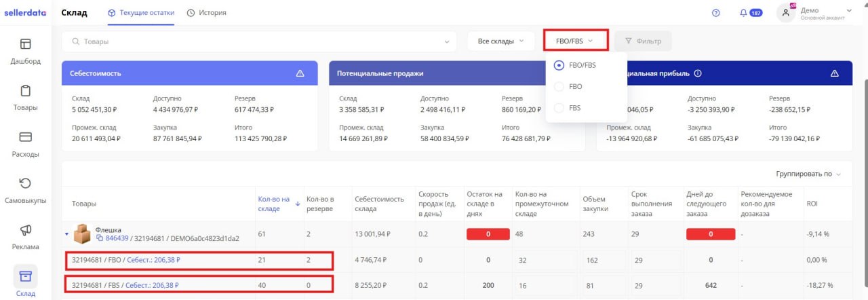Open the Дашборд sidebar section
868x300 pixels.
click(25, 52)
